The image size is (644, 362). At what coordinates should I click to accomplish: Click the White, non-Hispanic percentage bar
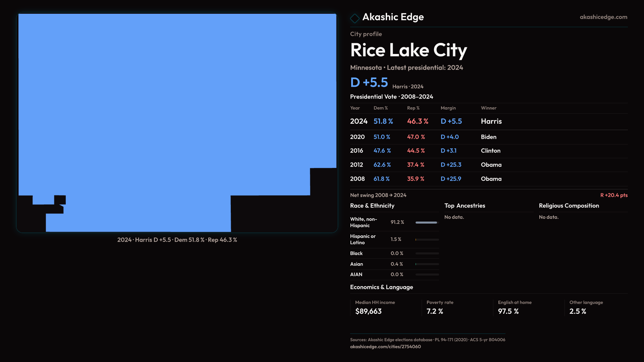(427, 223)
